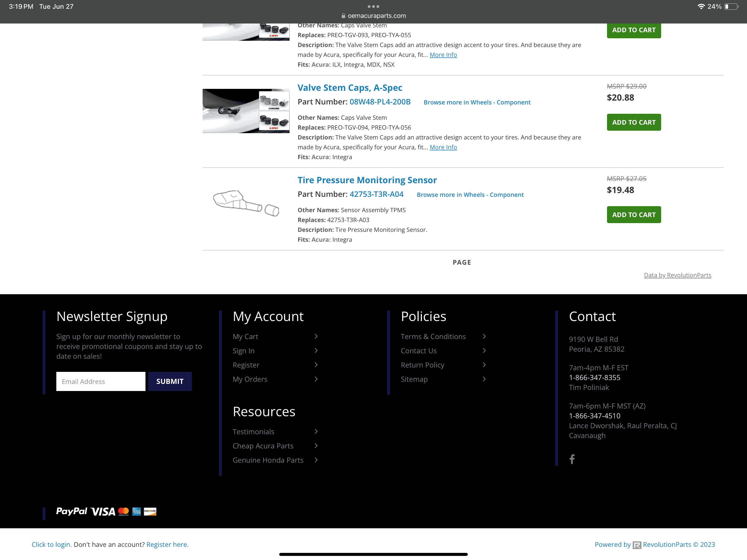This screenshot has height=560, width=747.
Task: Open the Valve Stem Caps product thumbnail
Action: (246, 111)
